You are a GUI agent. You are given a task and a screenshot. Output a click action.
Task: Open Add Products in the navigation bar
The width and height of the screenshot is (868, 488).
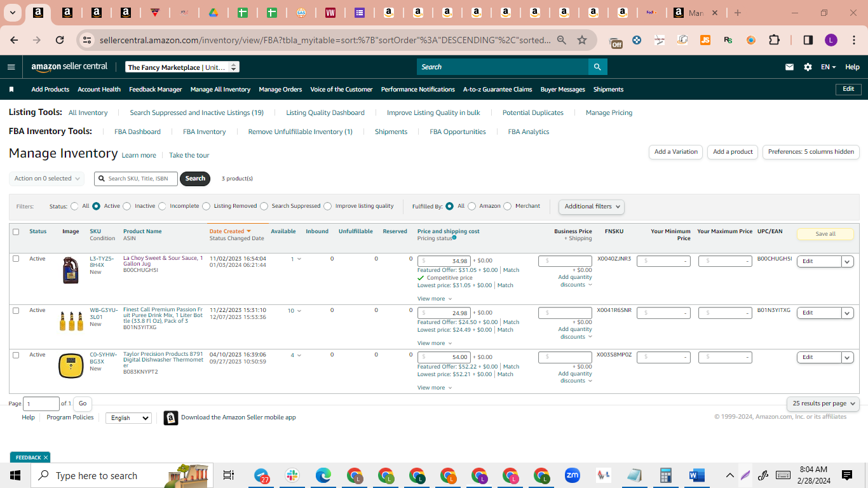[x=50, y=90]
